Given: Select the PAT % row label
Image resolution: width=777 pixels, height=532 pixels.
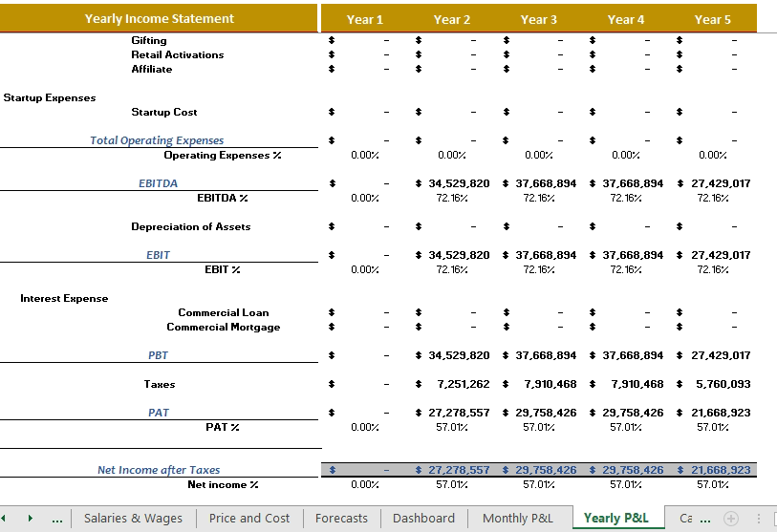Looking at the screenshot, I should 223,427.
